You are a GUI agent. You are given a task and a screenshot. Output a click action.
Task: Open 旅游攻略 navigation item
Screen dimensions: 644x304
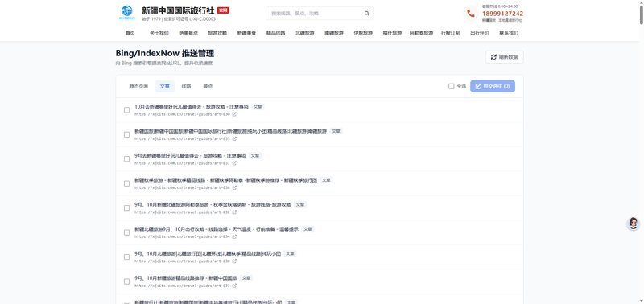pos(217,33)
